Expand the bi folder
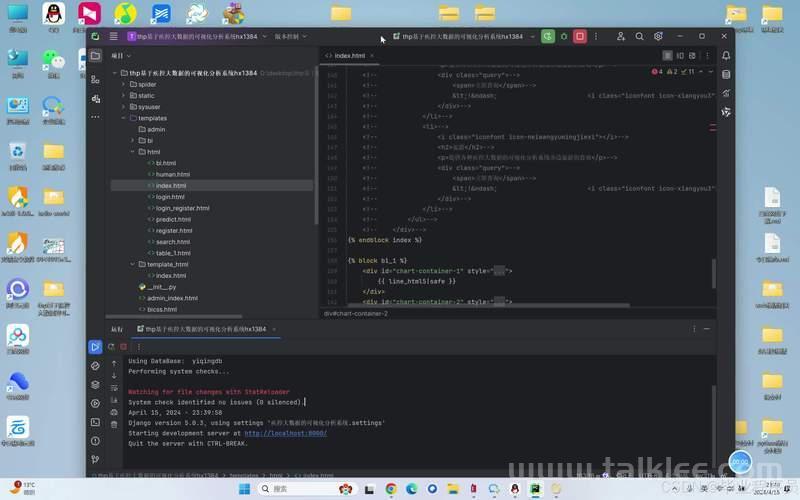Image resolution: width=800 pixels, height=500 pixels. tap(132, 140)
